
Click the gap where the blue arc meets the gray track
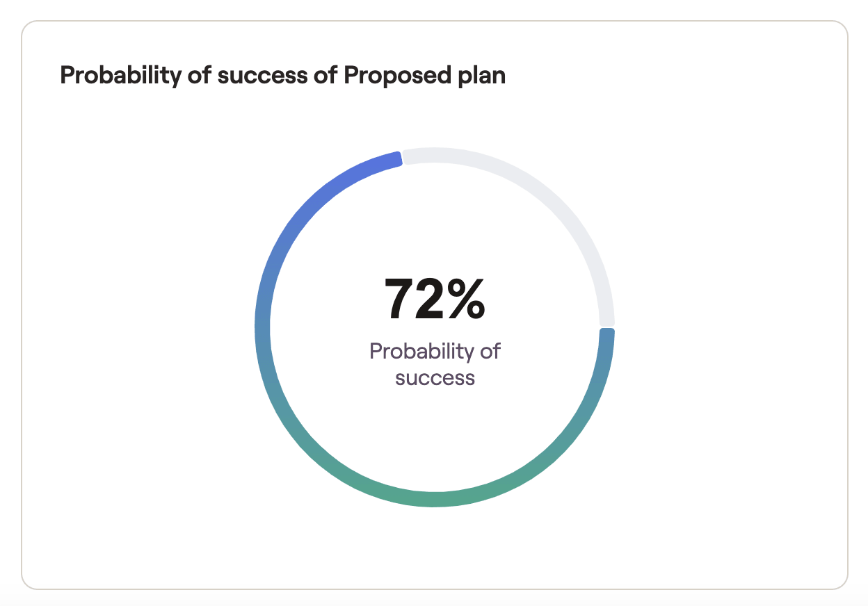[403, 157]
